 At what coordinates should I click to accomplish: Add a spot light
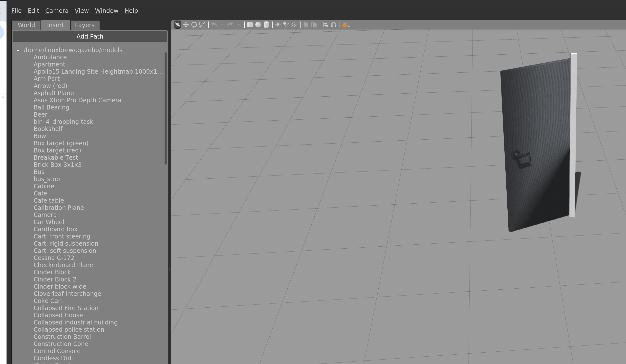(286, 25)
